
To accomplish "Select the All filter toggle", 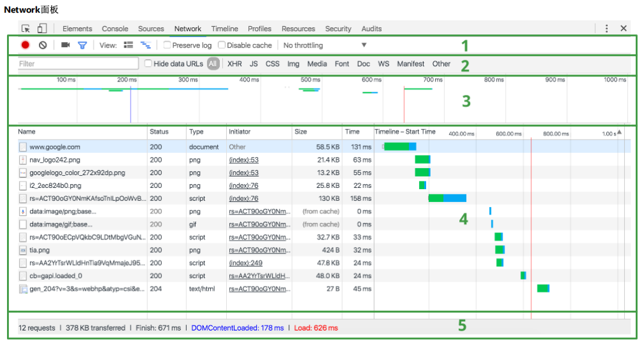I will pos(213,64).
